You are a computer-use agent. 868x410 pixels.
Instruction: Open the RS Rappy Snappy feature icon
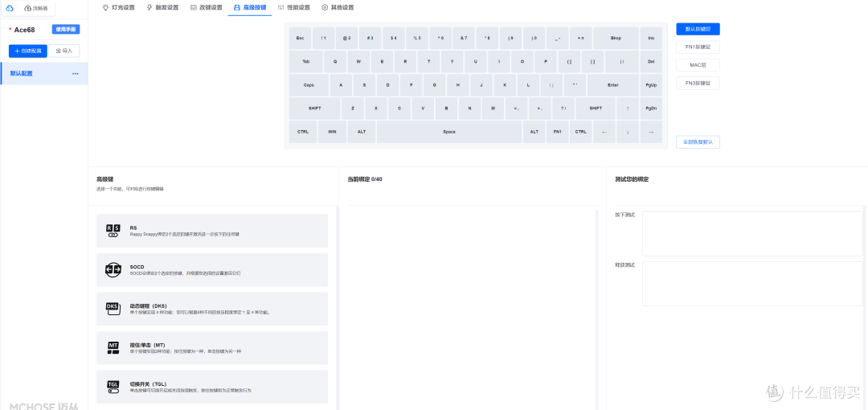point(113,231)
